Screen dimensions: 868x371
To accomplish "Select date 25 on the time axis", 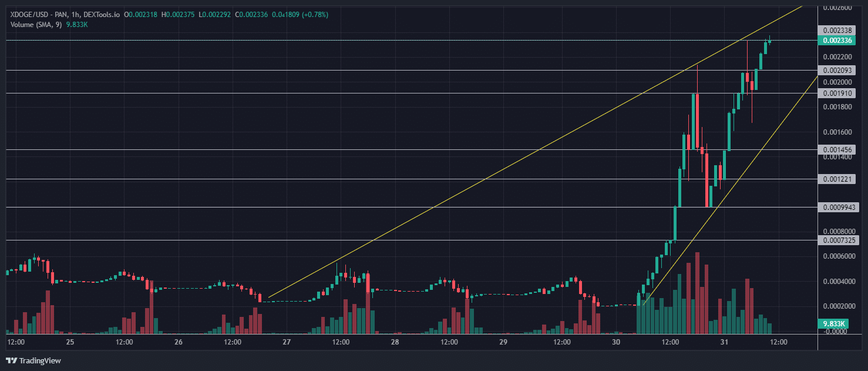I will [x=70, y=342].
